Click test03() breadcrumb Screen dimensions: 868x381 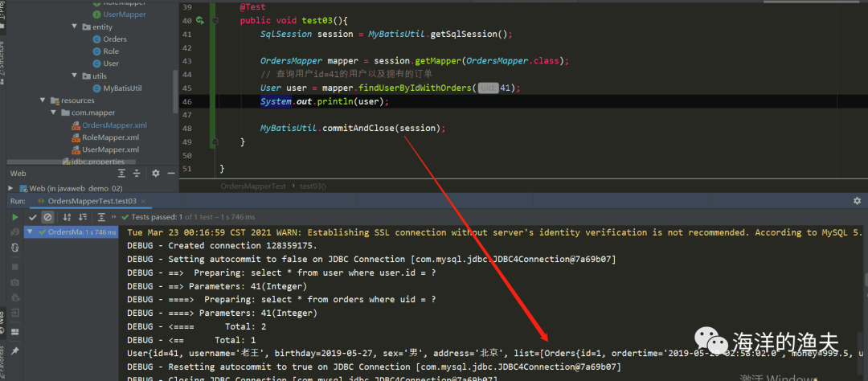pos(312,186)
